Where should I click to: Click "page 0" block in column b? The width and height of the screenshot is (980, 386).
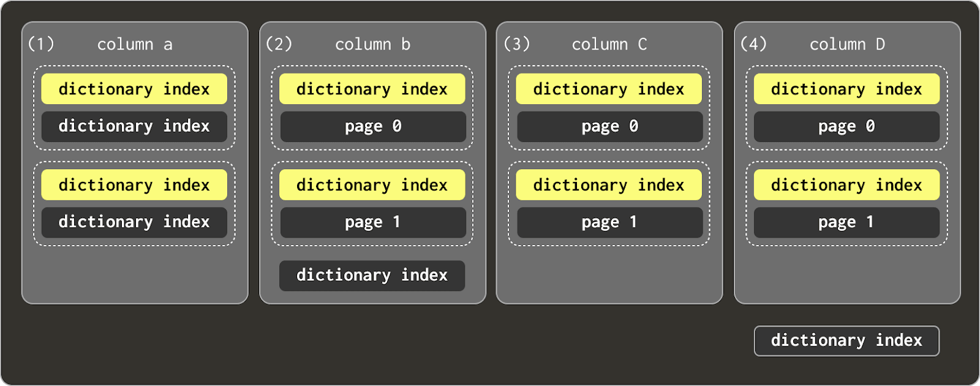click(372, 127)
